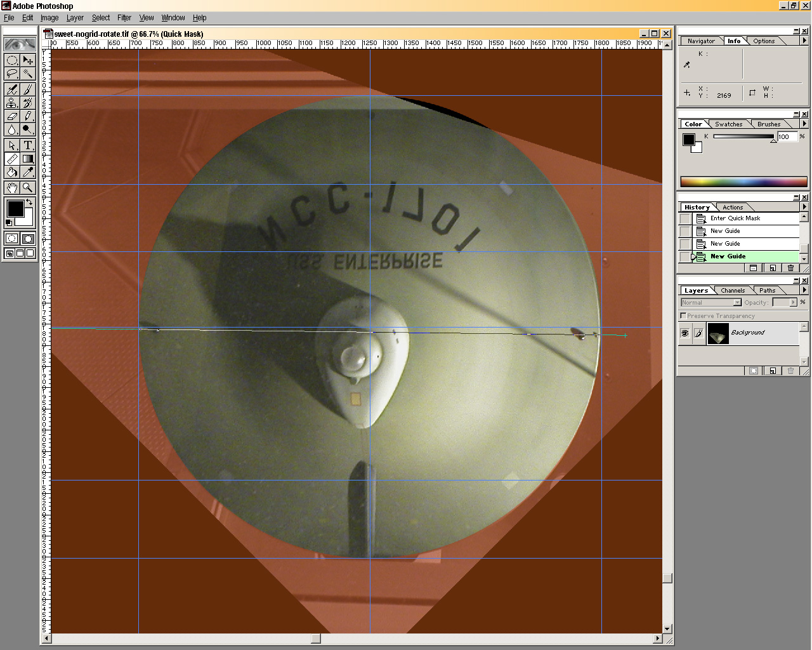Image resolution: width=812 pixels, height=650 pixels.
Task: Open the History panel flyout menu arrow
Action: pyautogui.click(x=804, y=207)
